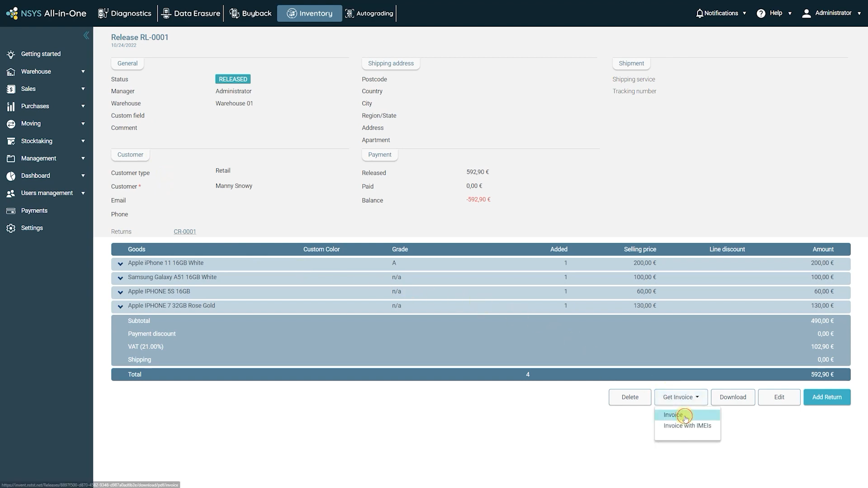
Task: Open the Get Invoice dropdown button
Action: click(x=681, y=397)
